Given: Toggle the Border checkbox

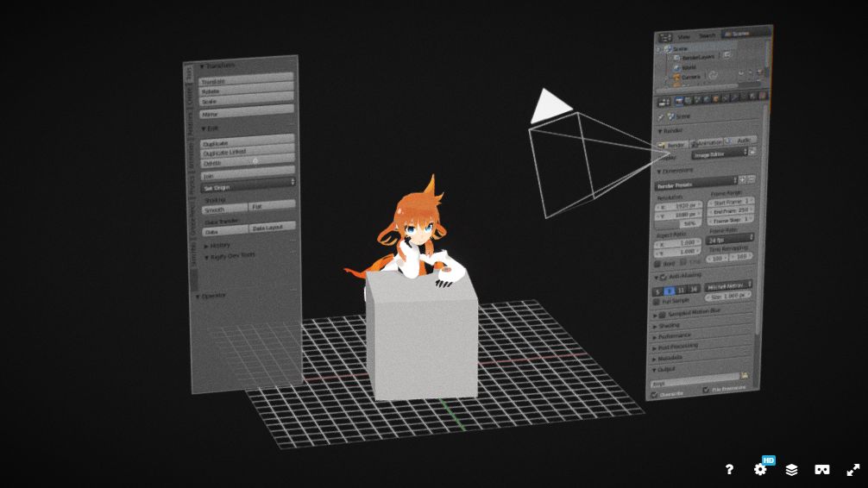Looking at the screenshot, I should 657,264.
